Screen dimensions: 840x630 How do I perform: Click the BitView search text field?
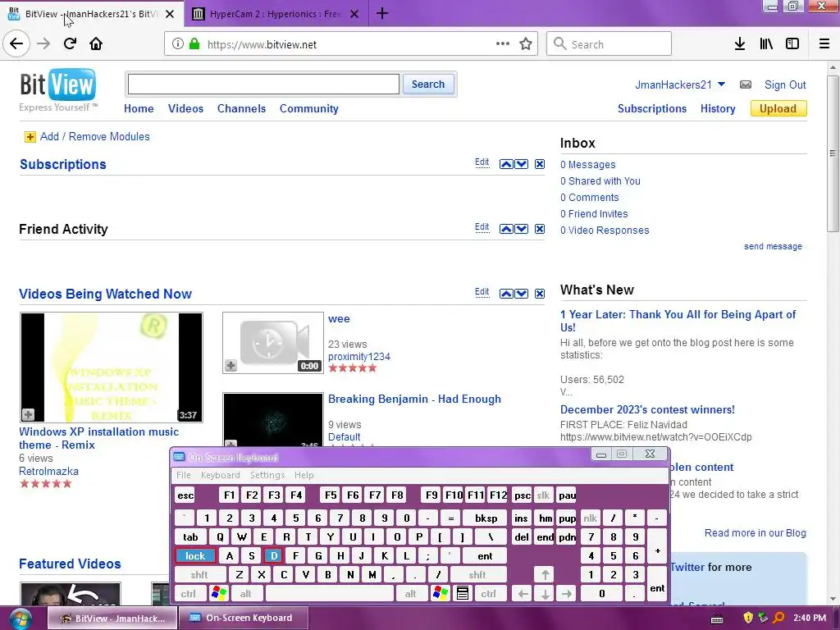tap(263, 84)
